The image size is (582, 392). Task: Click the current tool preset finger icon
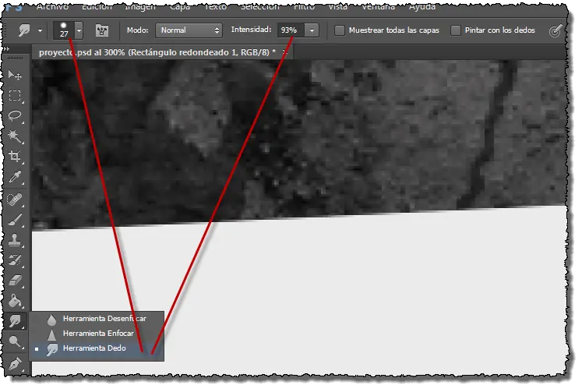tap(24, 30)
